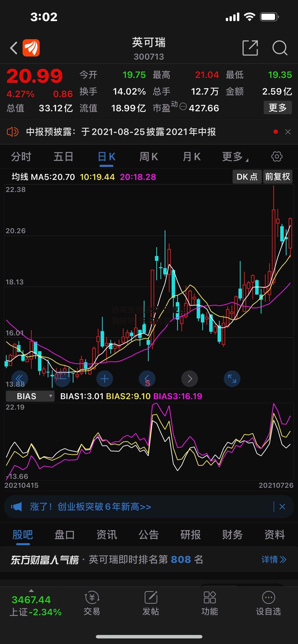Switch to 分时 chart tab
Viewport: 298px width, 644px height.
21,157
